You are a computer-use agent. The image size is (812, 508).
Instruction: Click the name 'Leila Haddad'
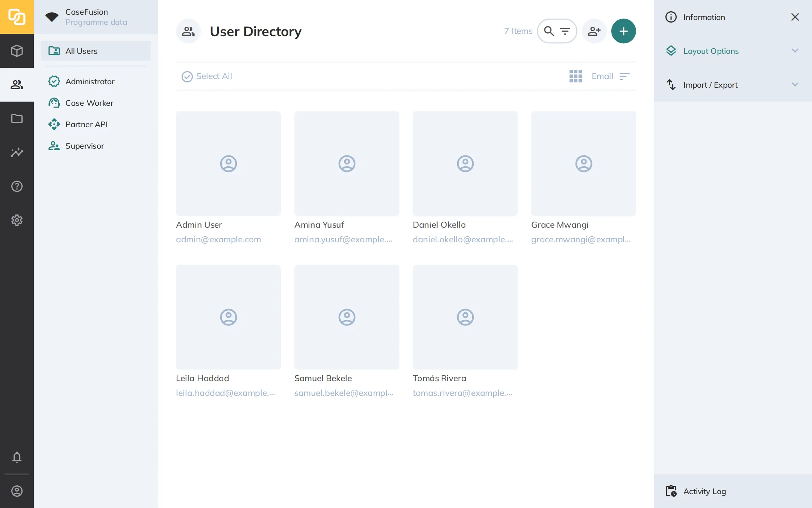coord(202,378)
